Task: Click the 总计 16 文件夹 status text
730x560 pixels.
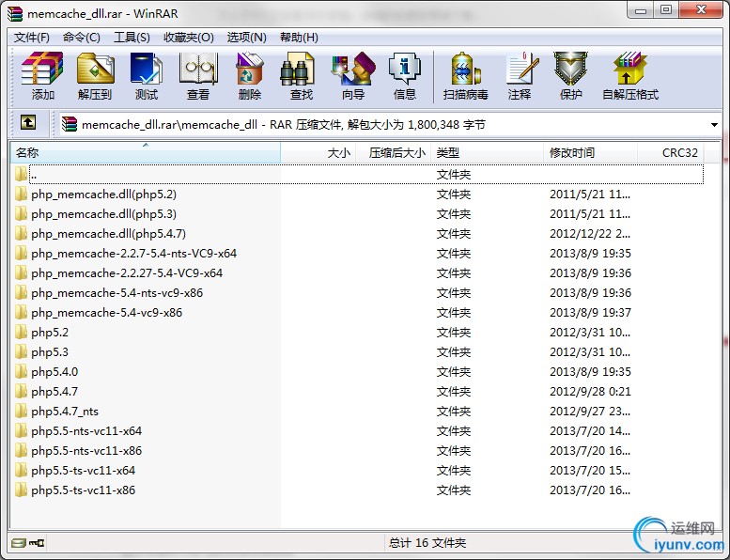Action: click(x=427, y=543)
